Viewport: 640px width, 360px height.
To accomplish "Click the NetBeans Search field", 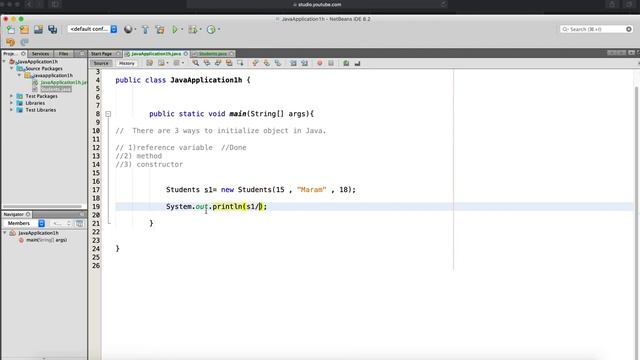I will coord(596,29).
